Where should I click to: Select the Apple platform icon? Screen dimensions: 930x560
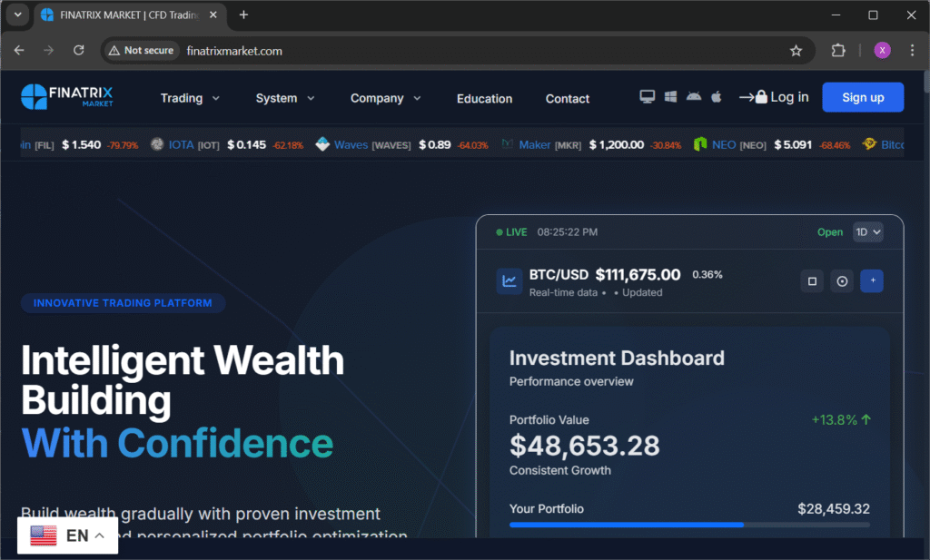[x=716, y=96]
